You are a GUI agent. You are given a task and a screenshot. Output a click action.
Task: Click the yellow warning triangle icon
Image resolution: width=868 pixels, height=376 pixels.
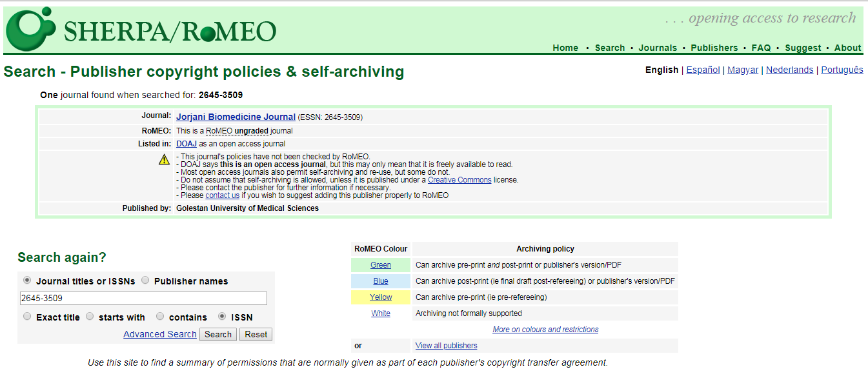tap(165, 160)
